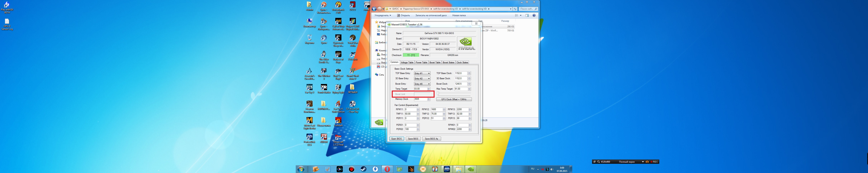The width and height of the screenshot is (868, 173).
Task: Click the Explorer help question mark icon
Action: tap(534, 15)
